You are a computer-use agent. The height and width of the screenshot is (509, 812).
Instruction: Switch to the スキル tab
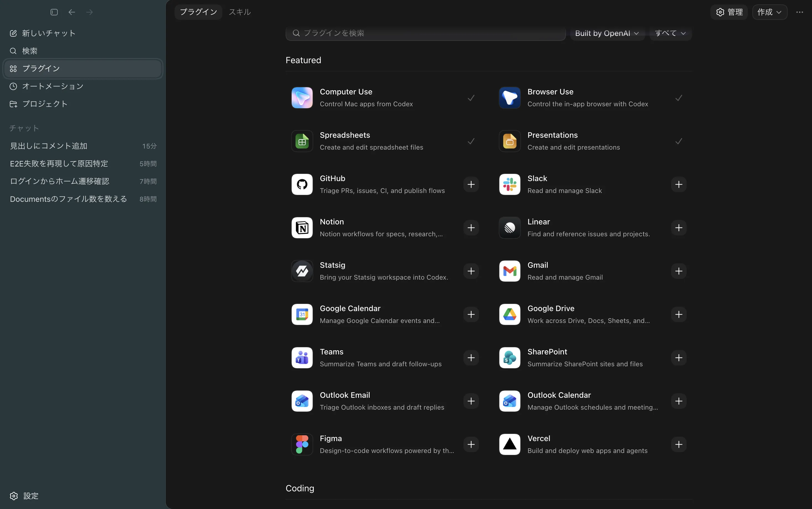click(x=240, y=12)
